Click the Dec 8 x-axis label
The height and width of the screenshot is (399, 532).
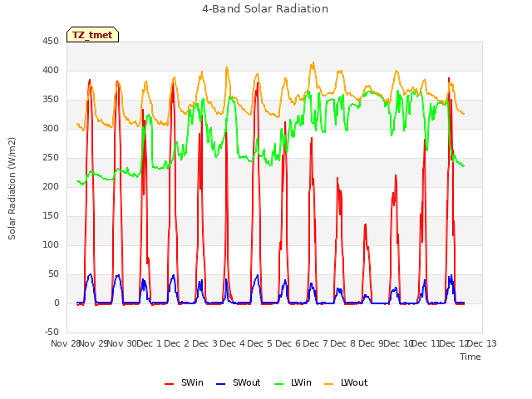coord(343,343)
